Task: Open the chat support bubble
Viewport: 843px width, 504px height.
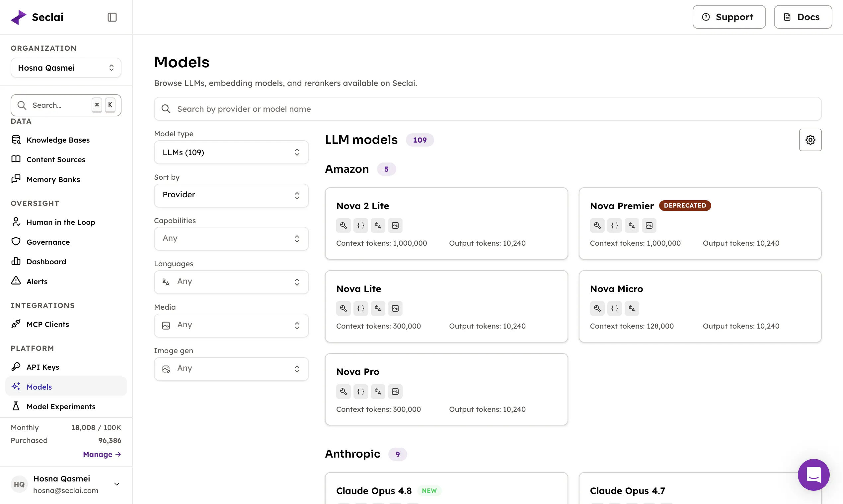Action: (x=813, y=474)
